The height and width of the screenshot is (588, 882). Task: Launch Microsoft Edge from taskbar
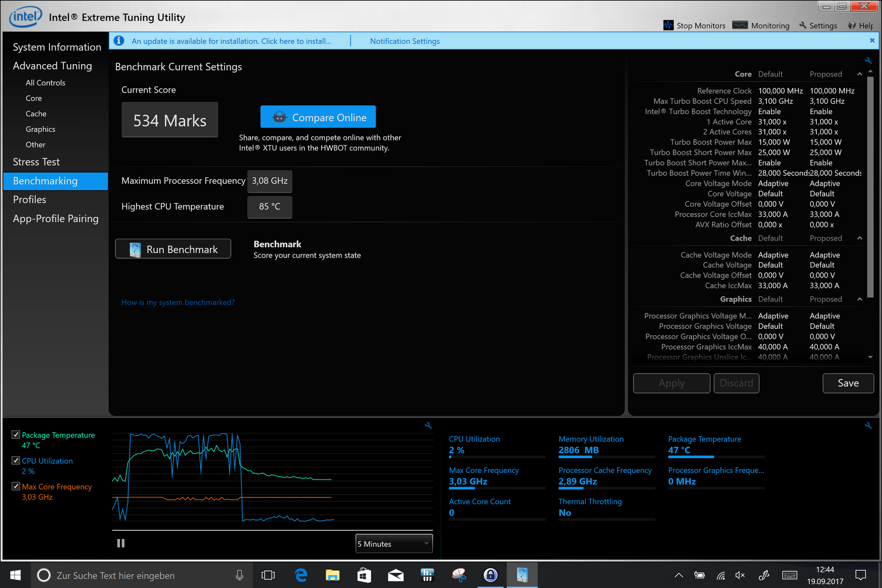(x=301, y=575)
